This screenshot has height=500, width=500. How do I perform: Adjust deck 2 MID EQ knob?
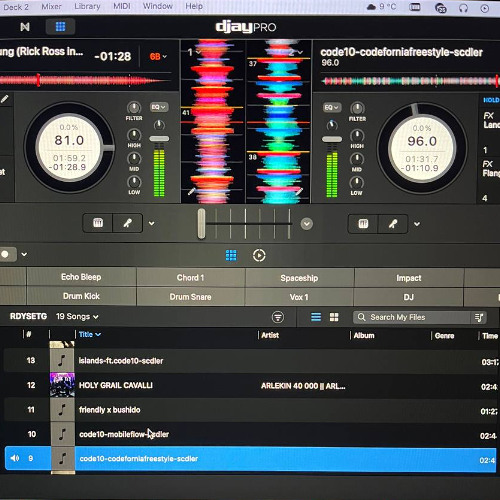click(357, 159)
